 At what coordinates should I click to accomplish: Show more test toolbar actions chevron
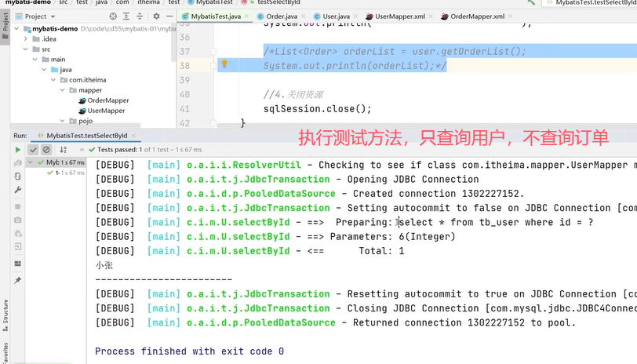pos(82,150)
